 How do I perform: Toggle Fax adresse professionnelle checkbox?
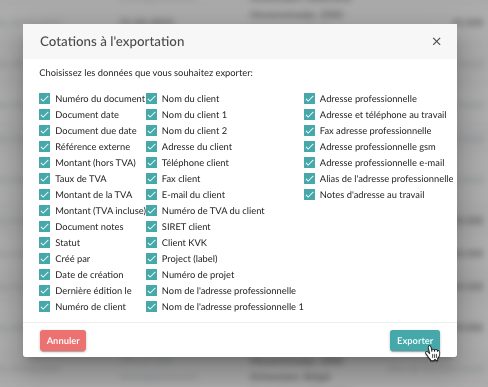point(309,131)
